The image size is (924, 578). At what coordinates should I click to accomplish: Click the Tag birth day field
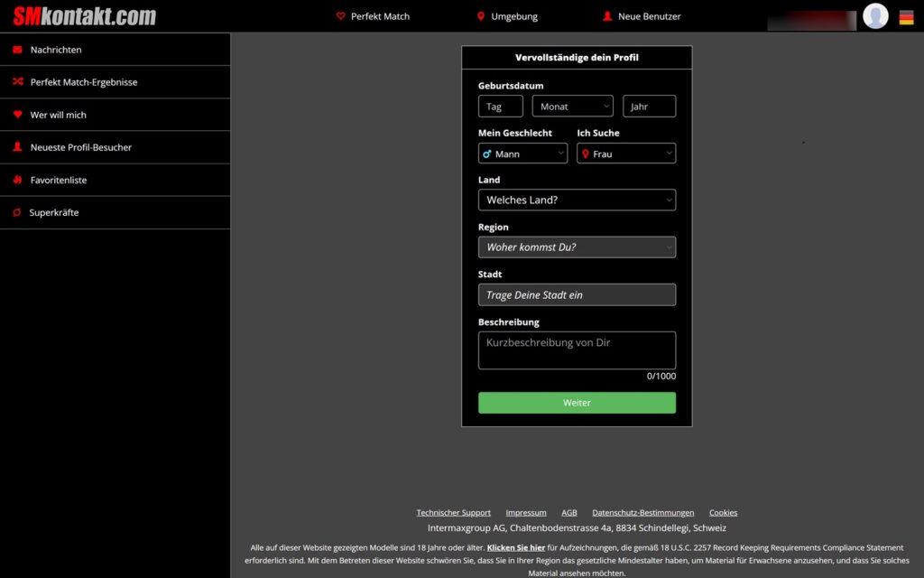click(500, 107)
